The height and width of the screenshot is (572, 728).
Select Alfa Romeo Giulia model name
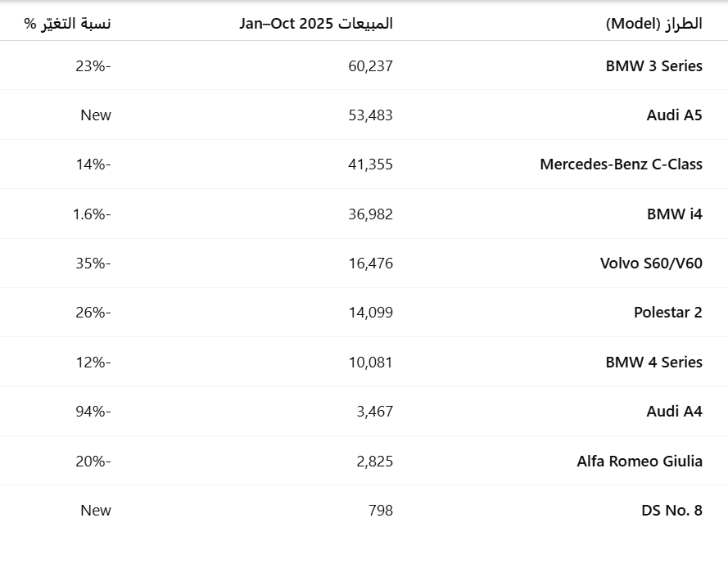[x=639, y=462]
